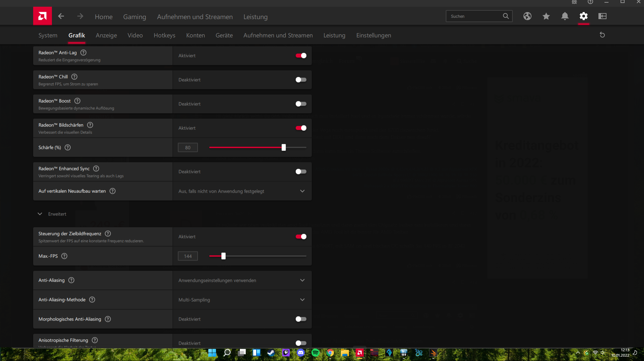Image resolution: width=644 pixels, height=361 pixels.
Task: Open favorites with the star icon
Action: (546, 16)
